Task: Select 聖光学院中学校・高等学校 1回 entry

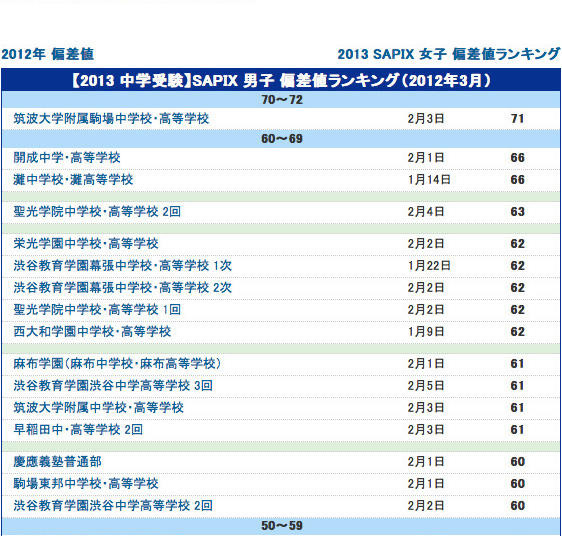Action: tap(97, 310)
